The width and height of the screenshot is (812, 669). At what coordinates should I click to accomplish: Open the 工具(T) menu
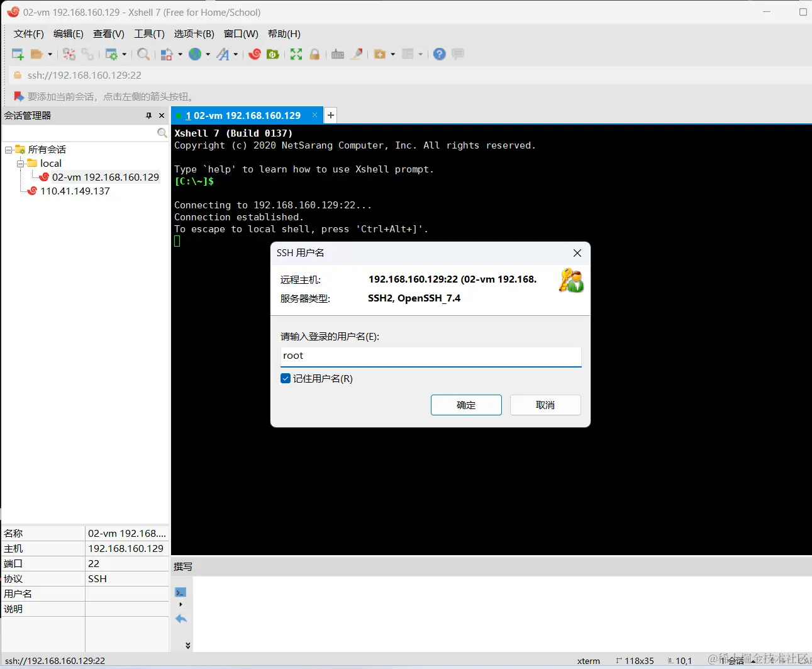pyautogui.click(x=149, y=34)
